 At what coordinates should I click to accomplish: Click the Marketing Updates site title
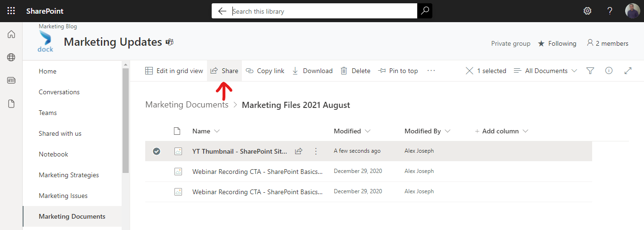113,42
